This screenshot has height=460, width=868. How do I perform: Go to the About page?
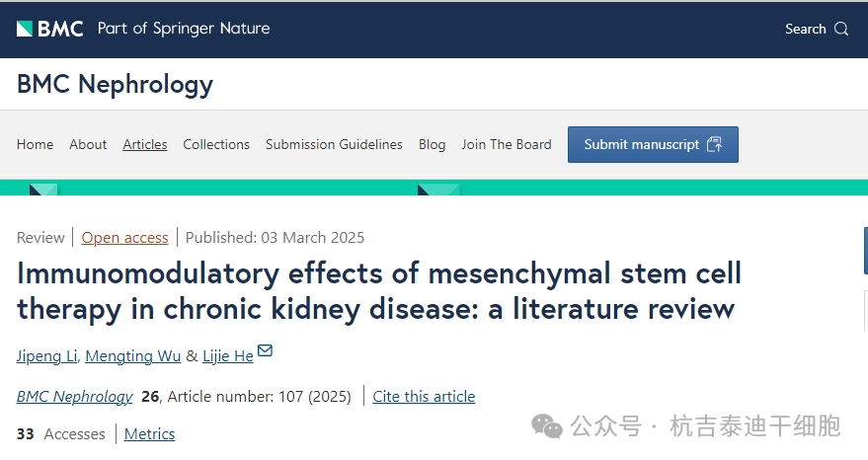[88, 144]
